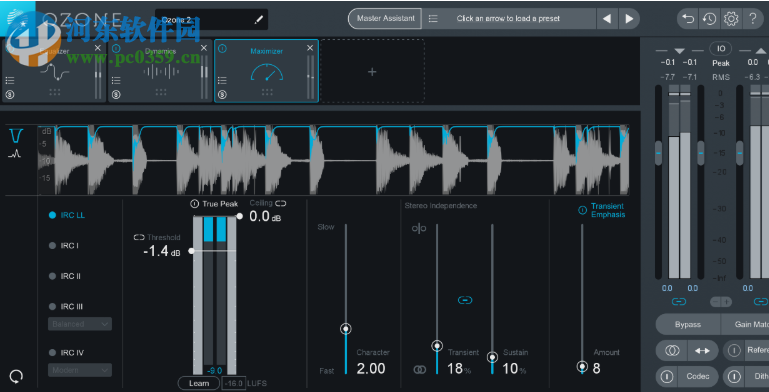The width and height of the screenshot is (769, 392).
Task: Click the reset icon at the bottom left
Action: click(16, 376)
